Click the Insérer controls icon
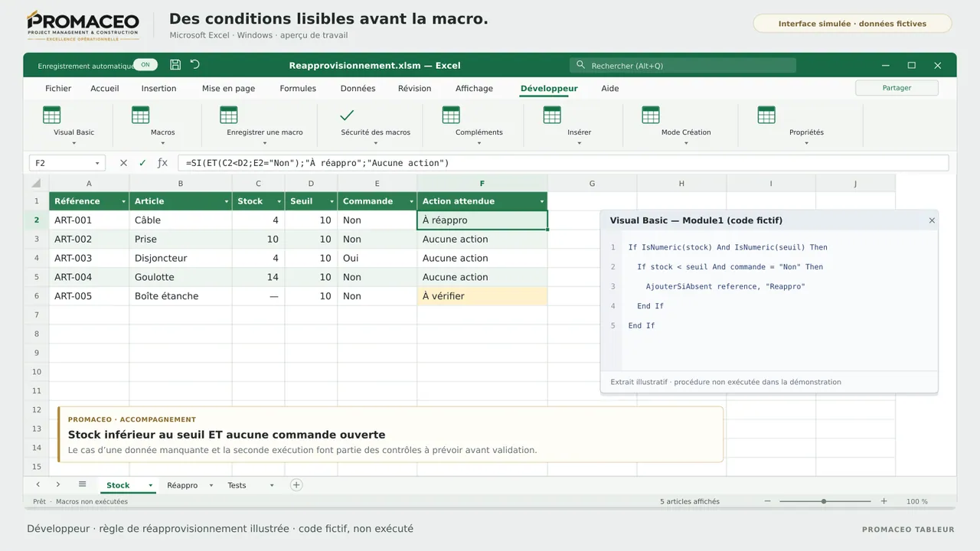The image size is (980, 551). tap(552, 115)
